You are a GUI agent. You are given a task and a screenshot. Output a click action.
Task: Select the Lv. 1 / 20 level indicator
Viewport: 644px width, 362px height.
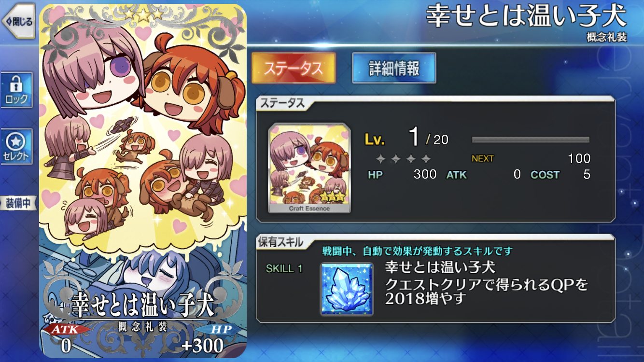coord(406,139)
